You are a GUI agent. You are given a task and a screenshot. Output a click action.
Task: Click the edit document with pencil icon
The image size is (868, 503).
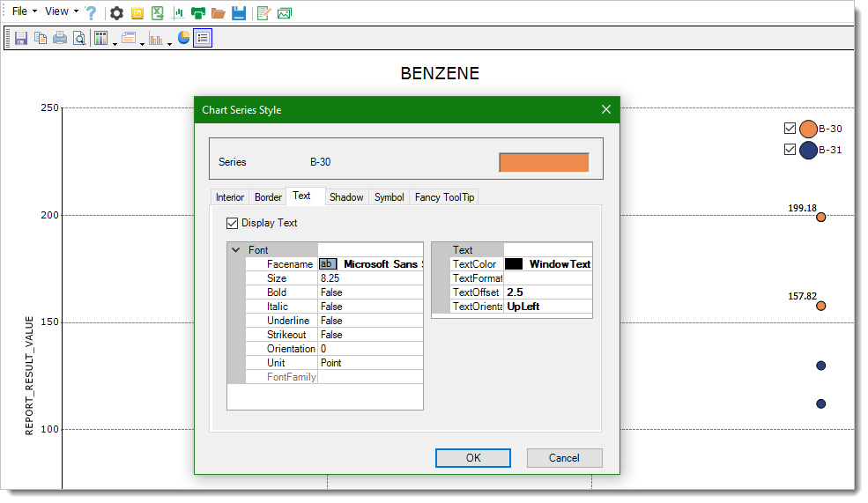(x=263, y=13)
